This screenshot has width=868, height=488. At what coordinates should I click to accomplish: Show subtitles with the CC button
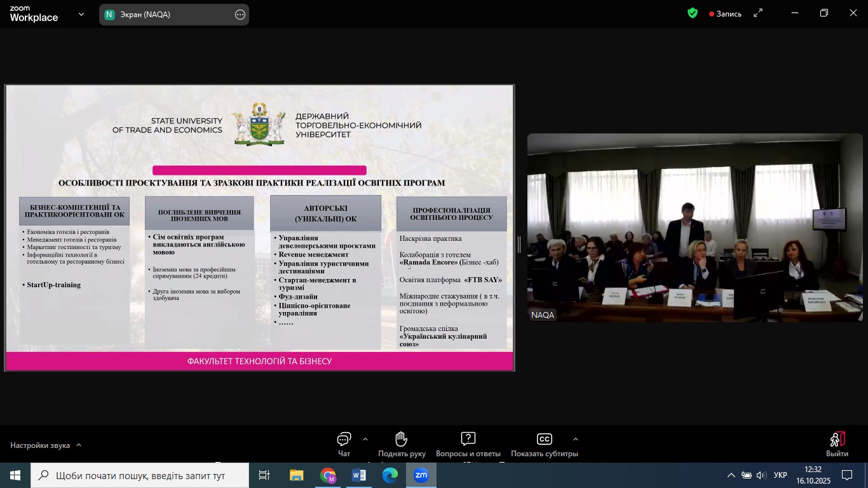tap(544, 444)
